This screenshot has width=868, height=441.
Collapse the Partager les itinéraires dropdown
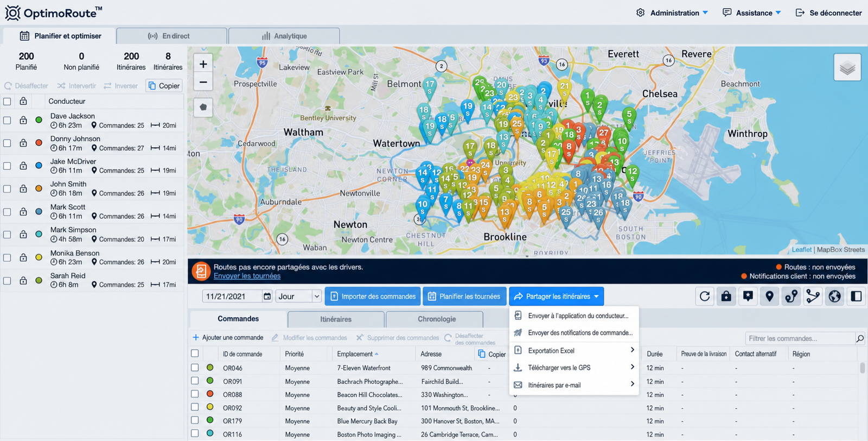tap(556, 297)
